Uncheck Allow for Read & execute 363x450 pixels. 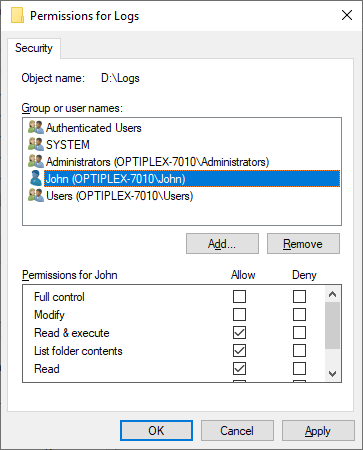click(239, 332)
